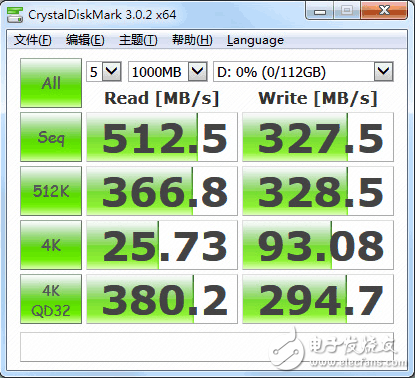This screenshot has width=416, height=379.
Task: Open the 文件(F) menu
Action: pos(33,40)
